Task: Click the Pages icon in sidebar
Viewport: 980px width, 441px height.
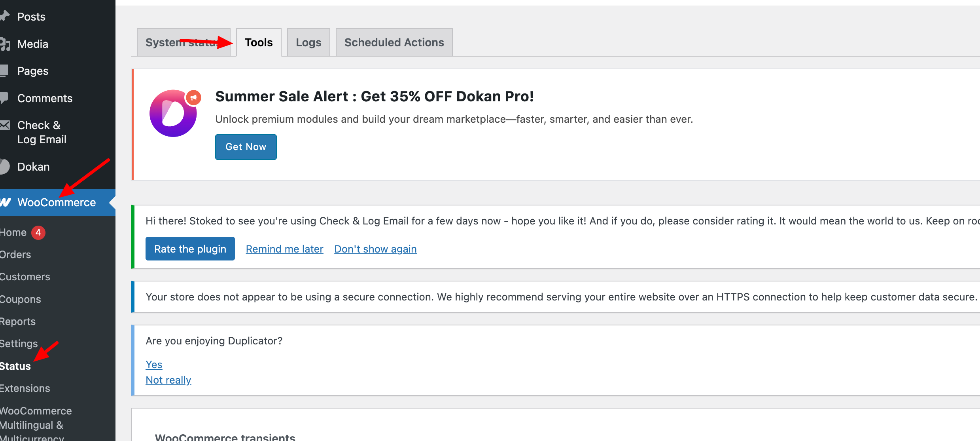Action: click(x=4, y=71)
